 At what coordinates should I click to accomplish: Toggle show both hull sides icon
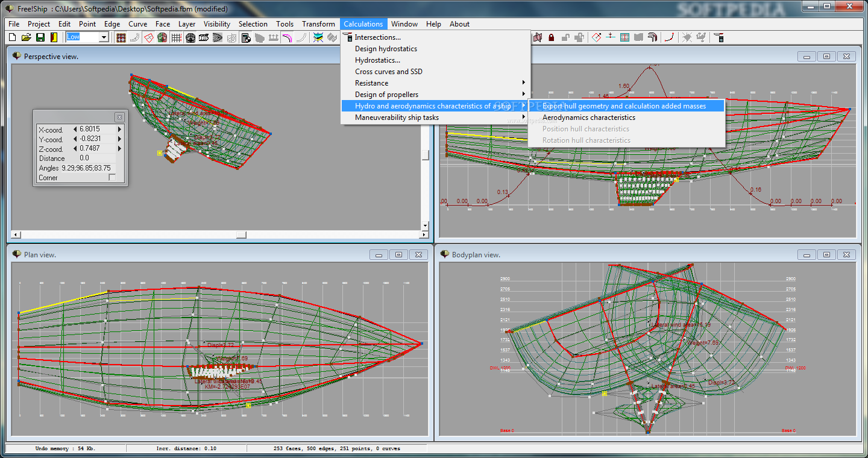tap(162, 37)
